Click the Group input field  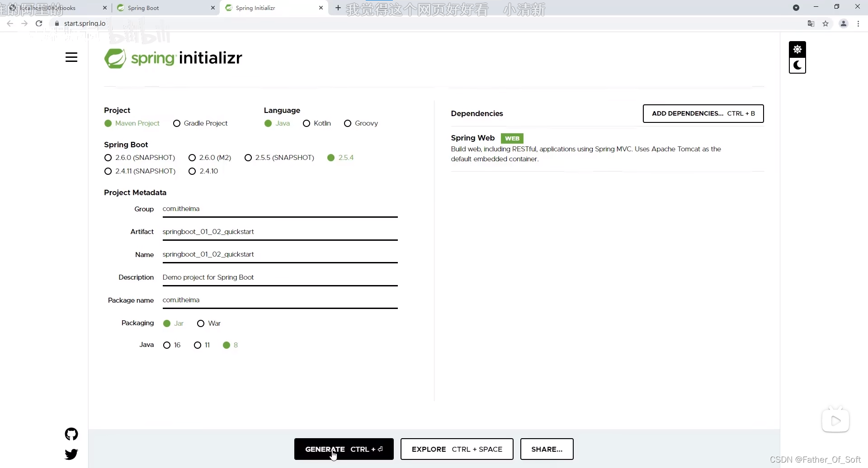[x=280, y=209]
